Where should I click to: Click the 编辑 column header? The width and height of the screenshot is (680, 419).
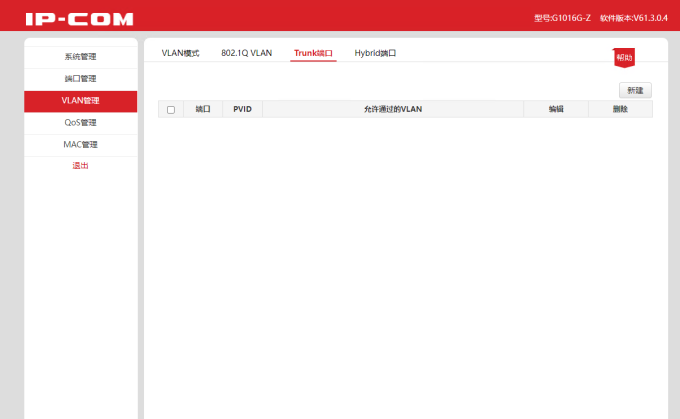pyautogui.click(x=556, y=109)
